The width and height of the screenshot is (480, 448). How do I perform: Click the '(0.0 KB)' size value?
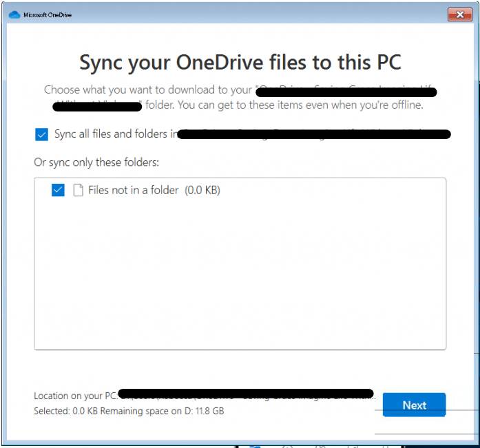tap(202, 190)
